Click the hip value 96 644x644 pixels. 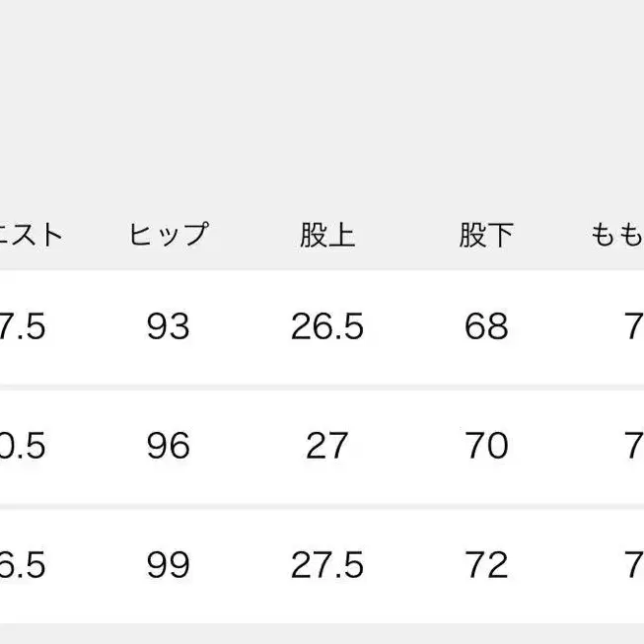tap(168, 446)
